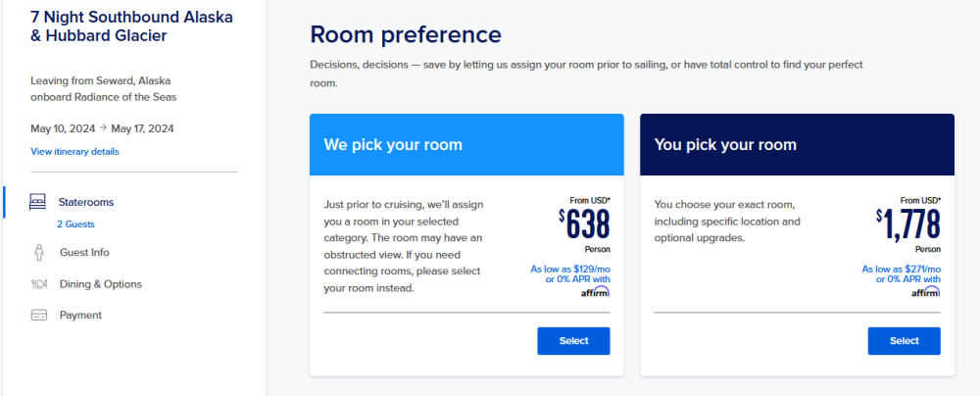Go to the Guest Info step
The width and height of the screenshot is (980, 396).
pyautogui.click(x=84, y=253)
